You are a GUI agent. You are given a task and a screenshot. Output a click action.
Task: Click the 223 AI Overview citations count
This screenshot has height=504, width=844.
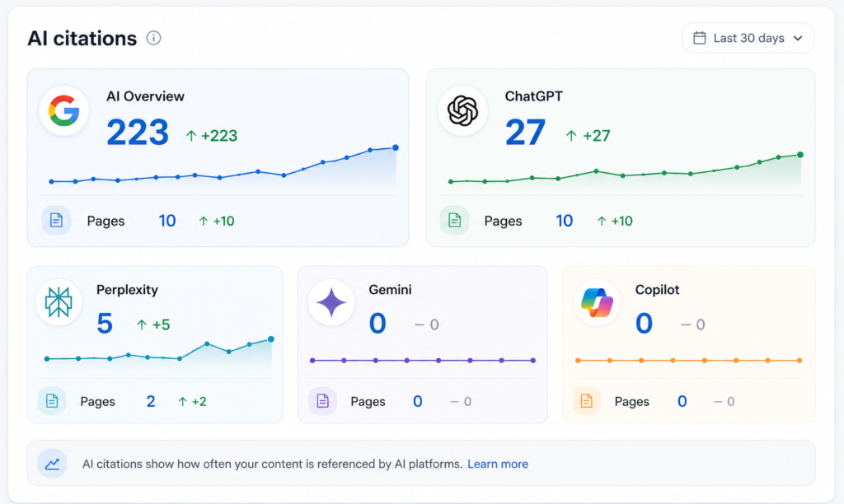click(x=138, y=133)
